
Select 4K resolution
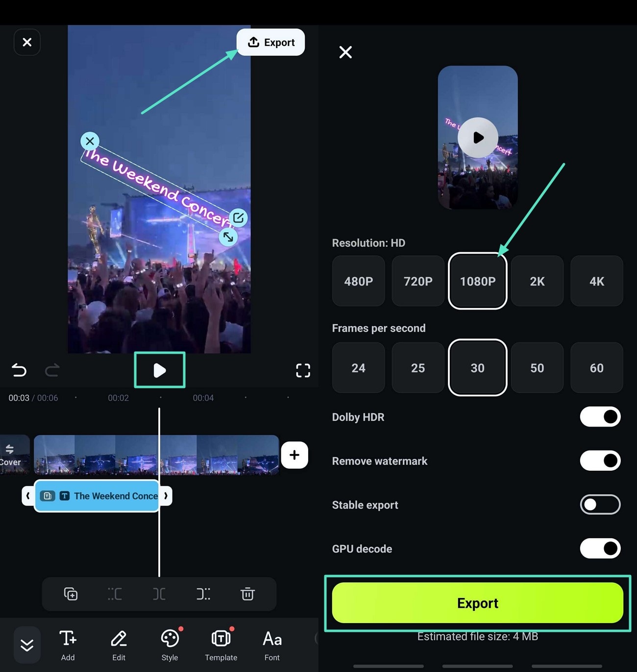(x=597, y=281)
